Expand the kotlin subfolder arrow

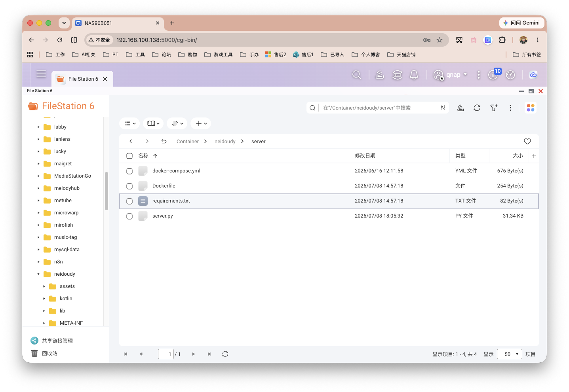coord(44,299)
